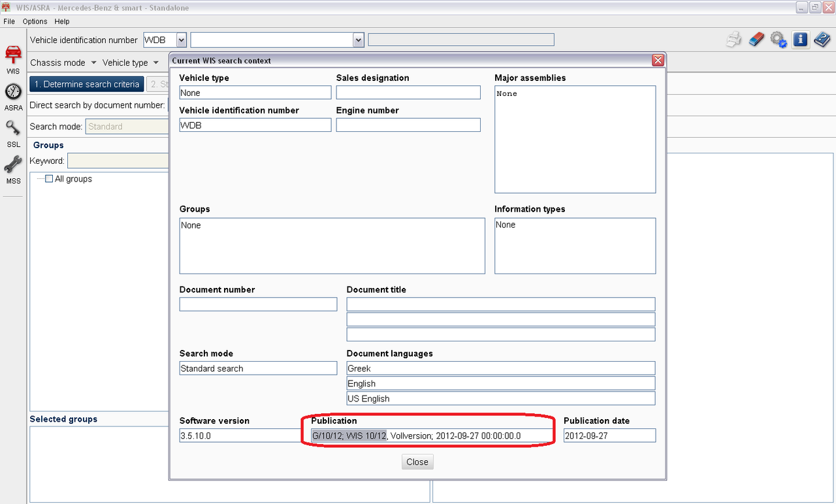Viewport: 836px width, 504px height.
Task: Click the Software version 3.5.10.0 field
Action: click(x=240, y=435)
